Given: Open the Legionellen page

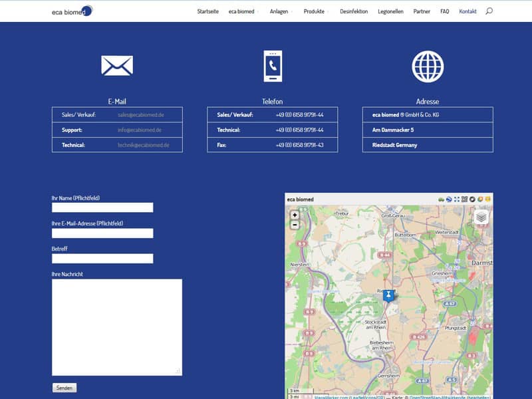Looking at the screenshot, I should tap(390, 11).
